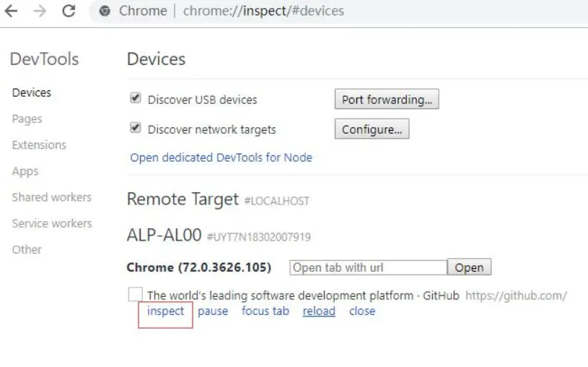Select Apps in the DevTools sidebar
Screen dimensions: 588x367
coord(25,171)
